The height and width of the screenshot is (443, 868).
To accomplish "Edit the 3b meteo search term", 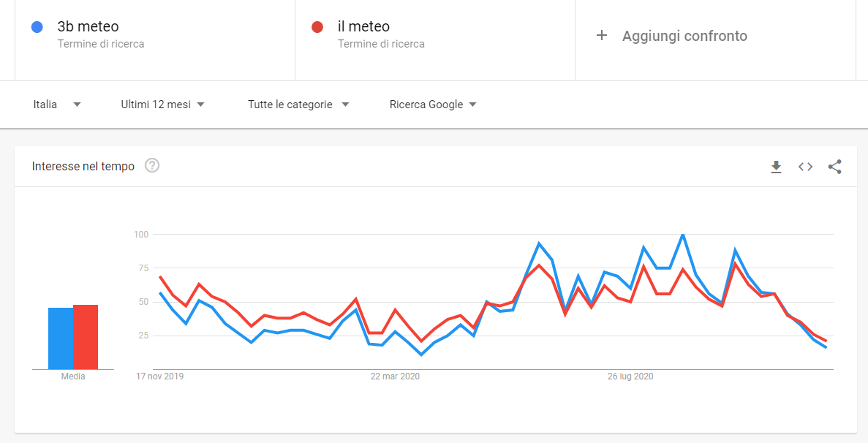I will pyautogui.click(x=88, y=26).
